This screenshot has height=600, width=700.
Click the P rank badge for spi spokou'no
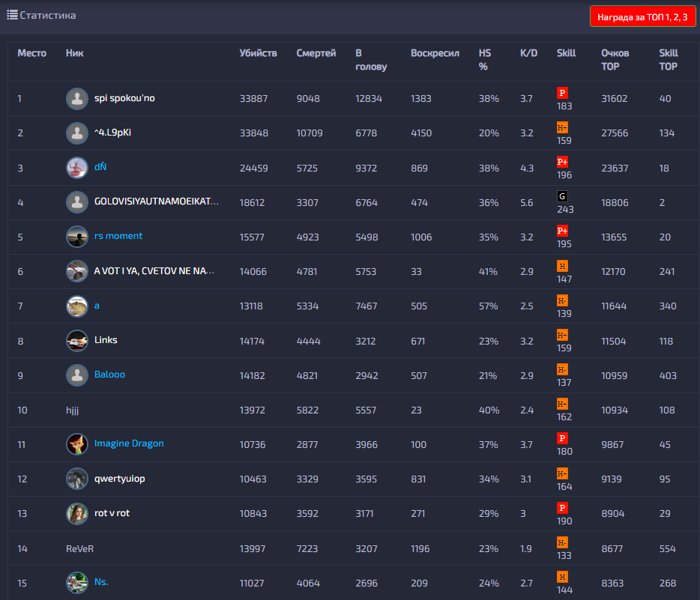point(562,93)
